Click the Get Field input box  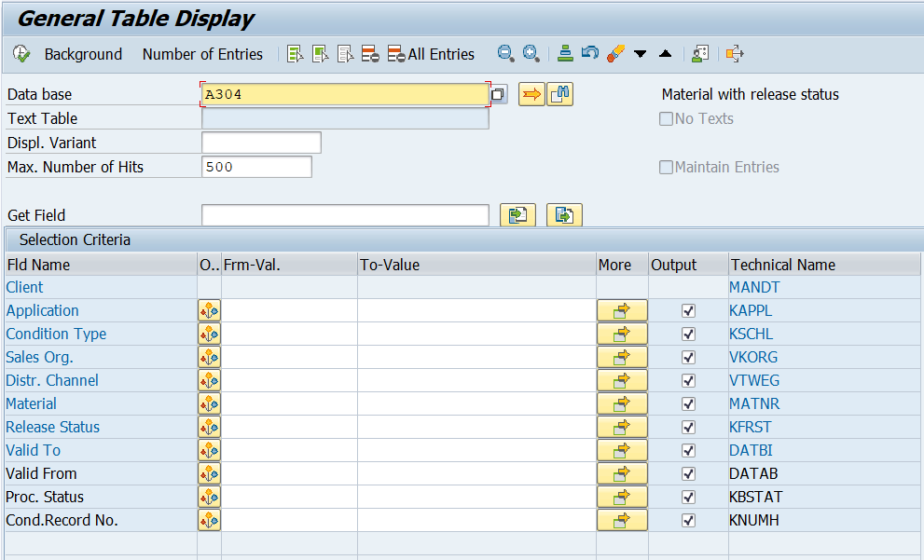345,215
